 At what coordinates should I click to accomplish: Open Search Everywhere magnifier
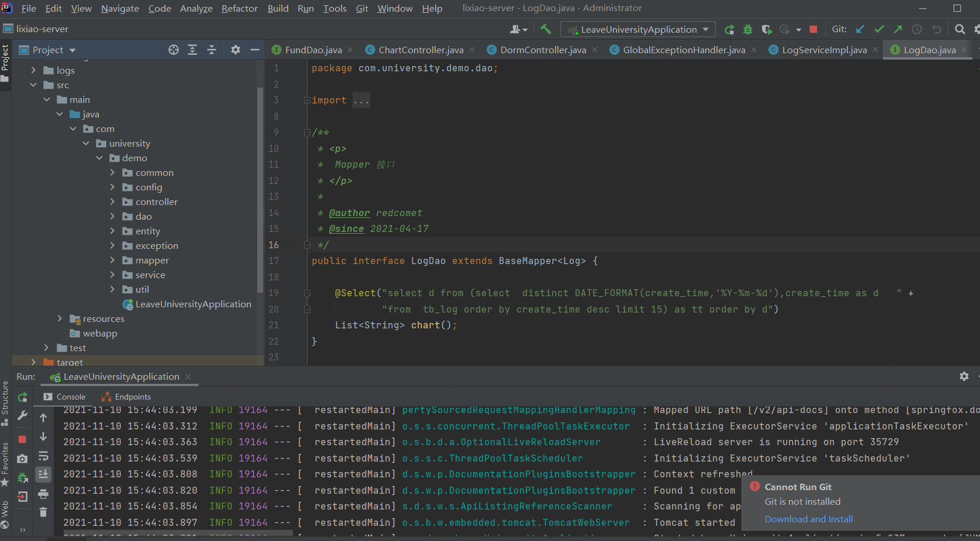pos(960,29)
